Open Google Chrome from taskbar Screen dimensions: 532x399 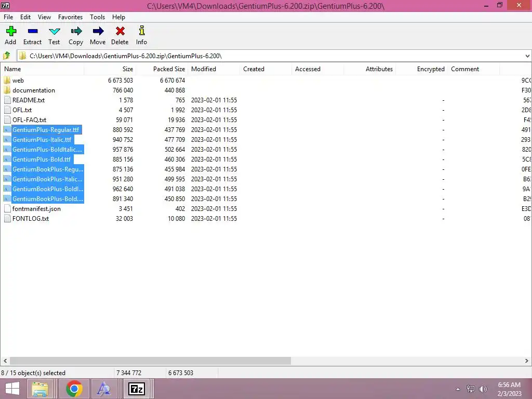pyautogui.click(x=74, y=389)
